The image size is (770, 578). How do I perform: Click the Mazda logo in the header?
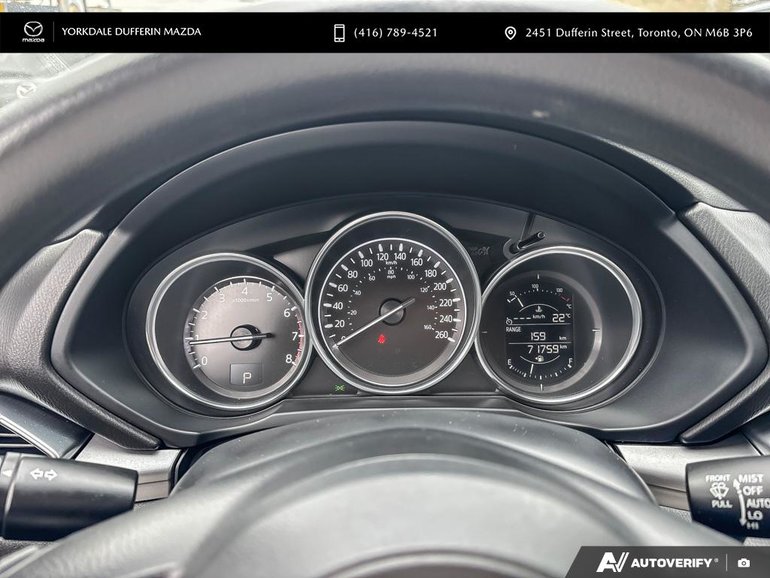point(33,32)
